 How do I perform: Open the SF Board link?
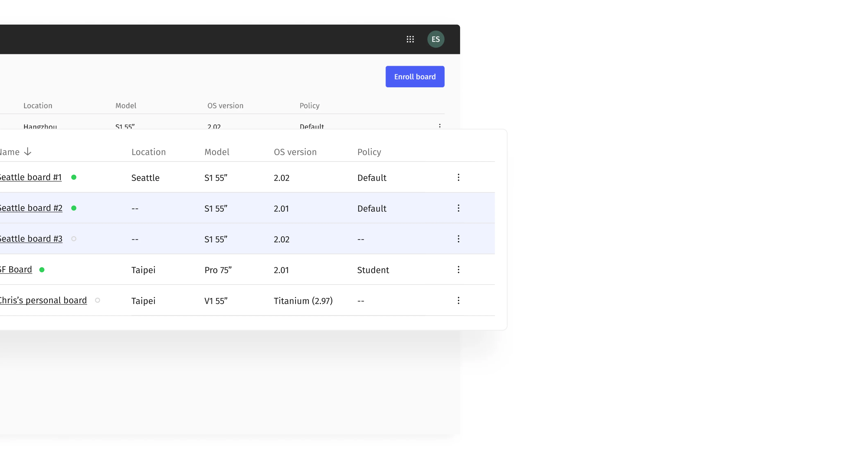tap(16, 269)
